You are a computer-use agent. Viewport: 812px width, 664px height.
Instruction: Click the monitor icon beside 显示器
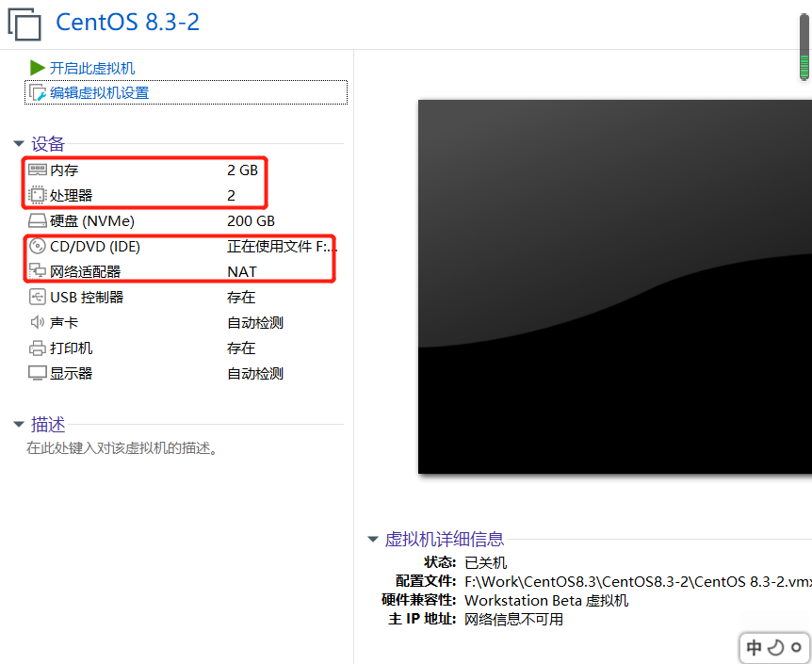point(38,373)
